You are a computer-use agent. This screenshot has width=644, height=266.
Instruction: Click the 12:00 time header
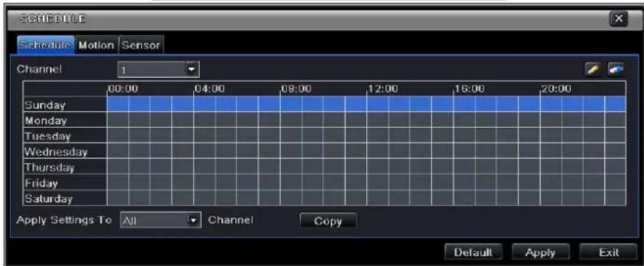pyautogui.click(x=383, y=88)
